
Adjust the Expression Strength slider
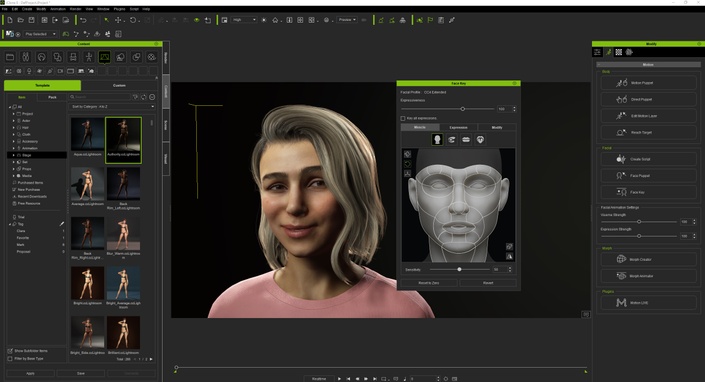639,236
